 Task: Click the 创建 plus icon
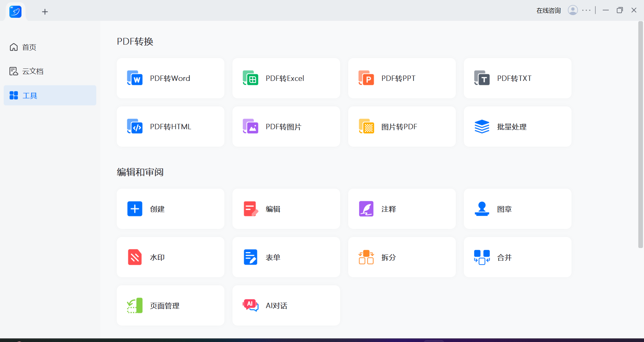135,209
